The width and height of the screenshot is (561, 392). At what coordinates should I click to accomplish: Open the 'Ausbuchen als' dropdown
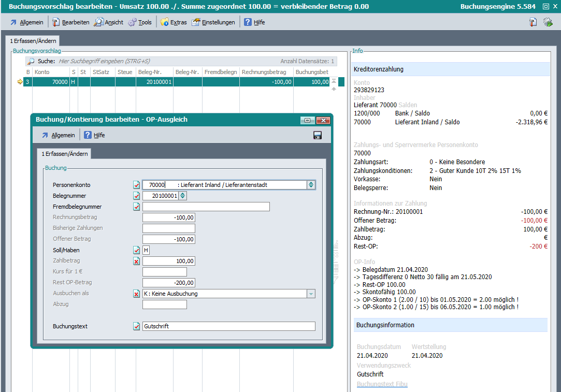(311, 294)
